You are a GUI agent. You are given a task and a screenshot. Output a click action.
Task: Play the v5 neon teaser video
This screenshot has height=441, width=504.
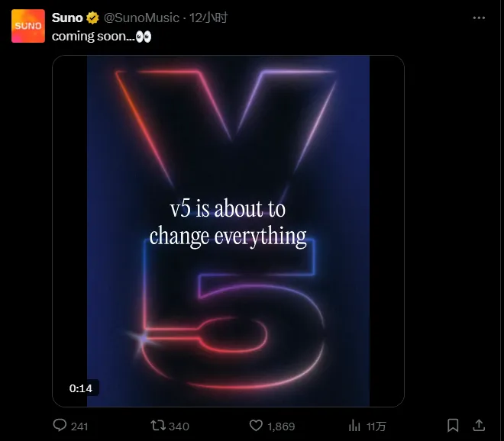[x=228, y=230]
